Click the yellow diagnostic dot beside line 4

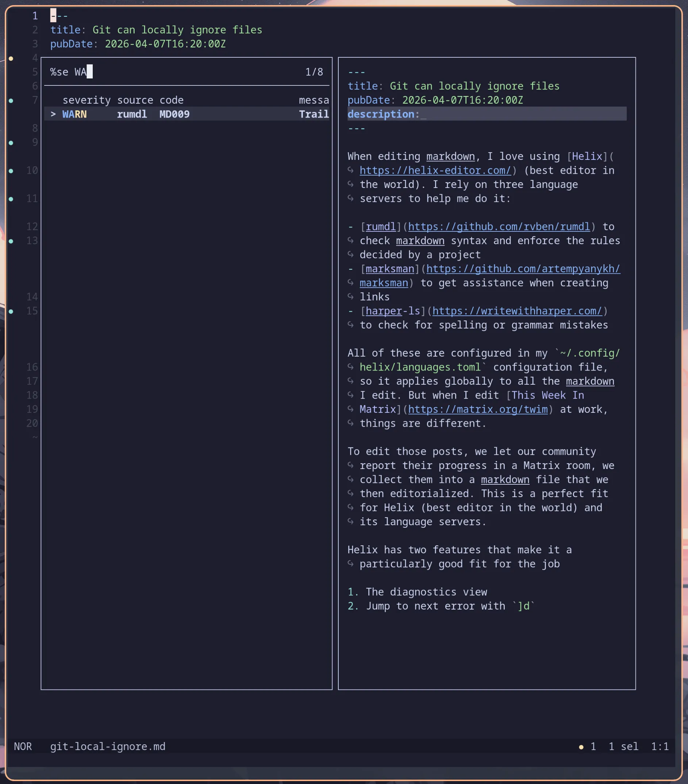point(11,59)
